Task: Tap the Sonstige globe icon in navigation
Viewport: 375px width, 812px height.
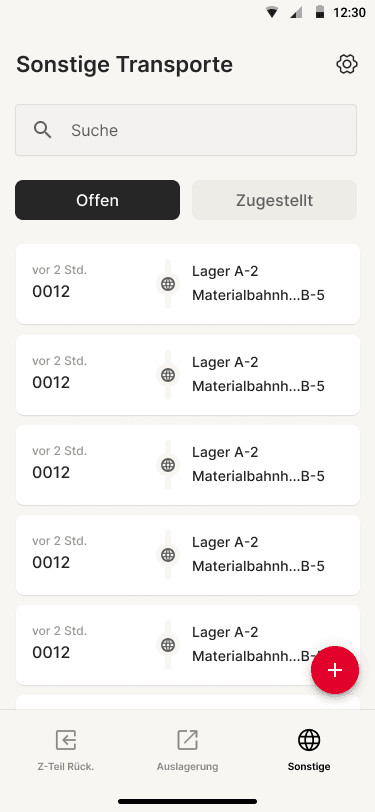Action: (309, 740)
